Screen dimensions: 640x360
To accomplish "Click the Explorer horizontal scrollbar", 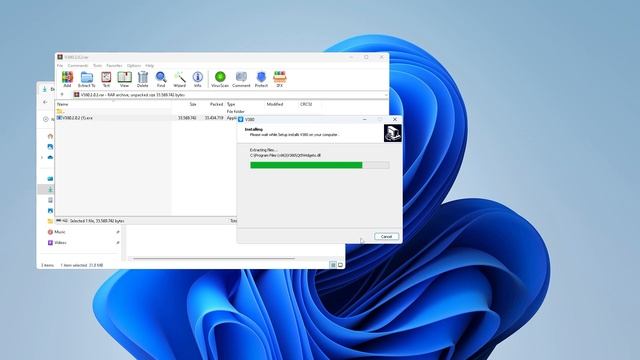I will (x=214, y=258).
